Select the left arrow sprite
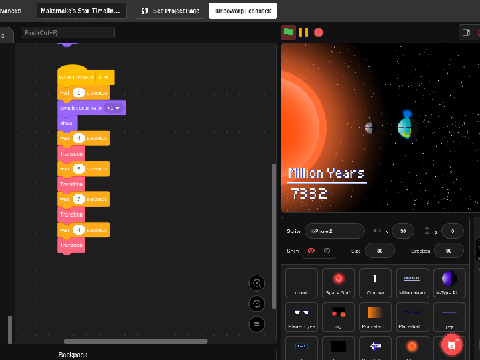This screenshot has width=480, height=360. [375, 348]
